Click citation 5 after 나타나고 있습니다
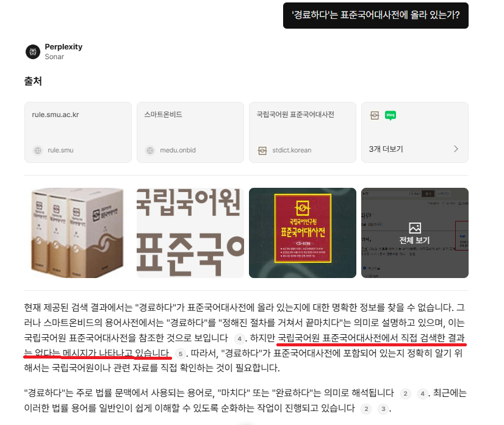 coord(181,354)
